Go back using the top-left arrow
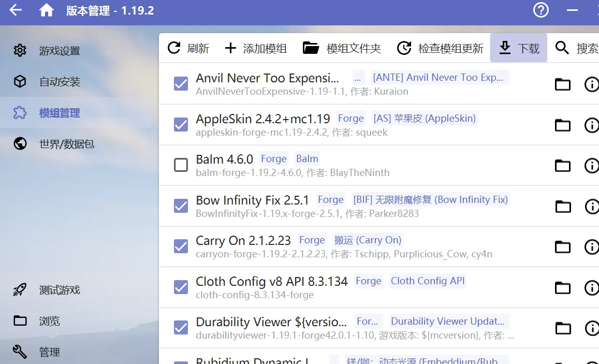 coord(16,10)
